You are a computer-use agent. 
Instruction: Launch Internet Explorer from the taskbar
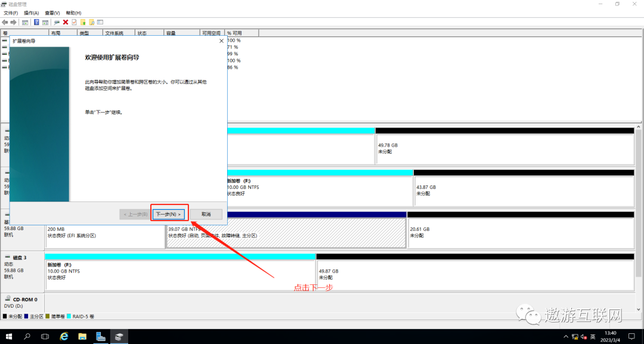tap(64, 337)
